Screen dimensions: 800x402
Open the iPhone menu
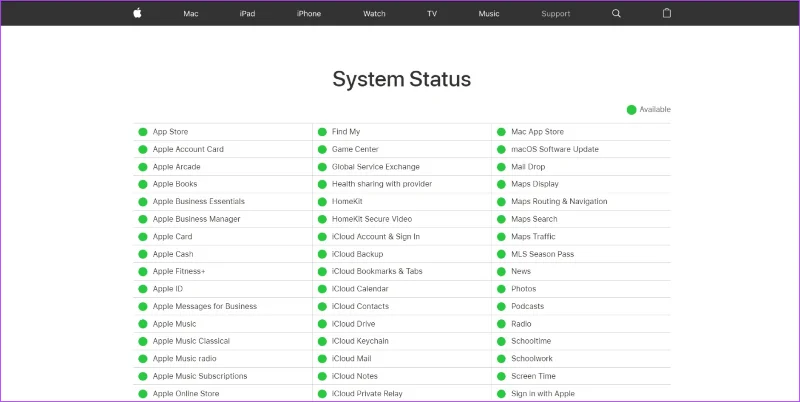[x=309, y=14]
